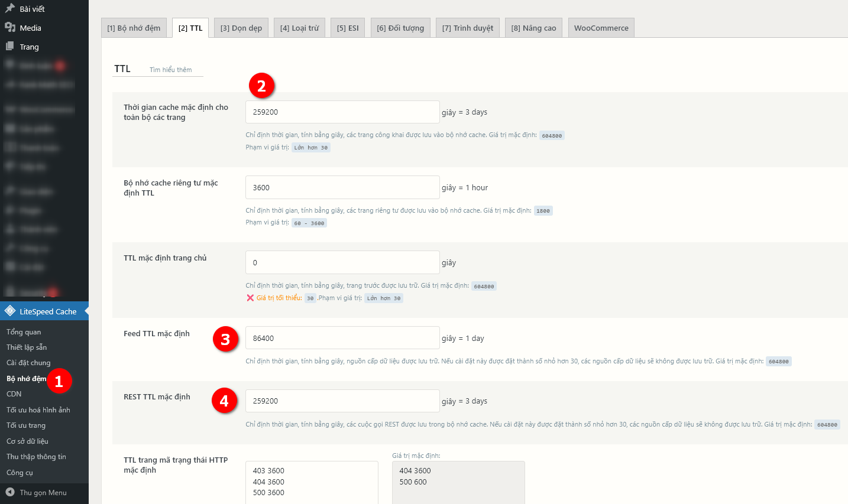Click the Tìm hiểu thêm link
This screenshot has width=848, height=504.
[x=170, y=70]
